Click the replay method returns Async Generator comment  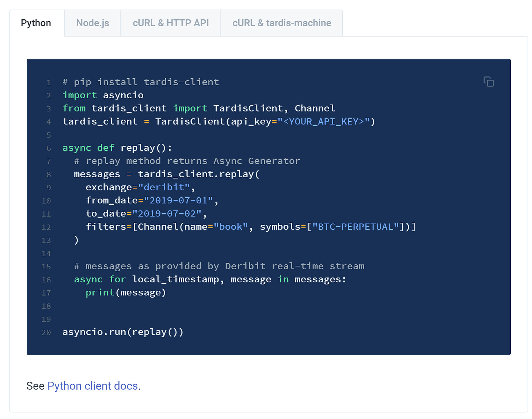pos(187,161)
